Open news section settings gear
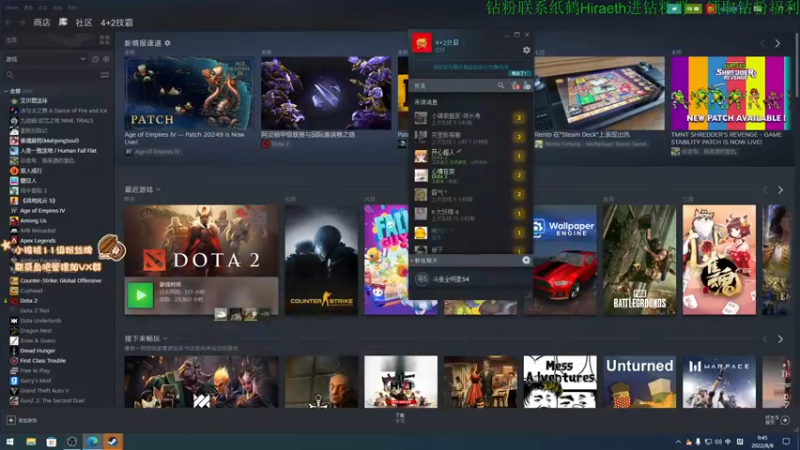 (167, 43)
